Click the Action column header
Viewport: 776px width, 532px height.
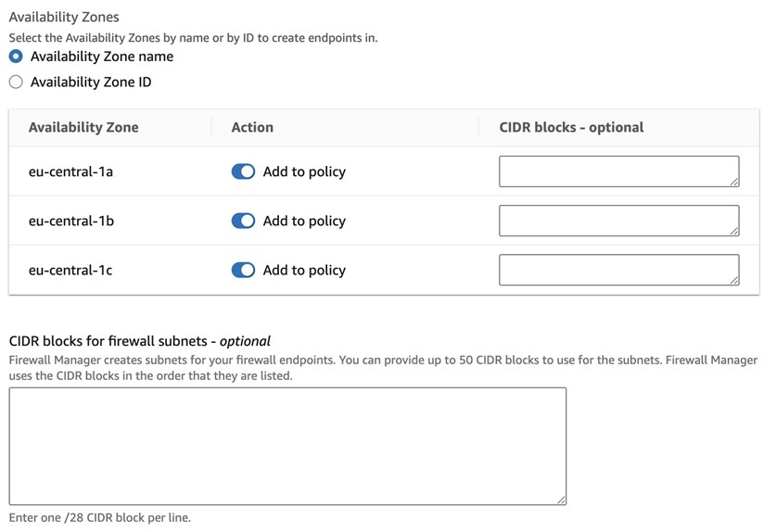coord(252,128)
